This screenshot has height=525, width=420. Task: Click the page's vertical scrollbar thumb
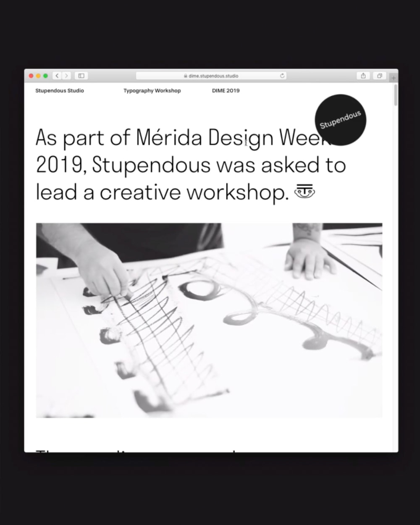click(x=395, y=95)
